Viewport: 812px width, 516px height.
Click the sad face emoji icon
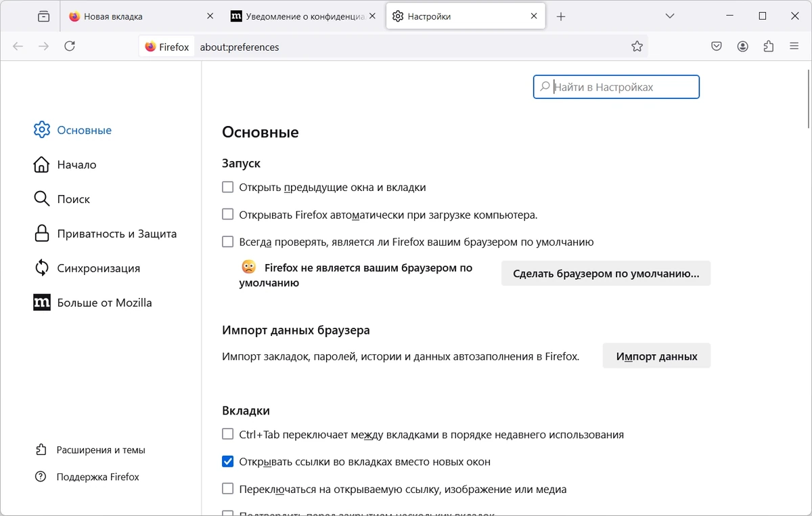pos(249,267)
